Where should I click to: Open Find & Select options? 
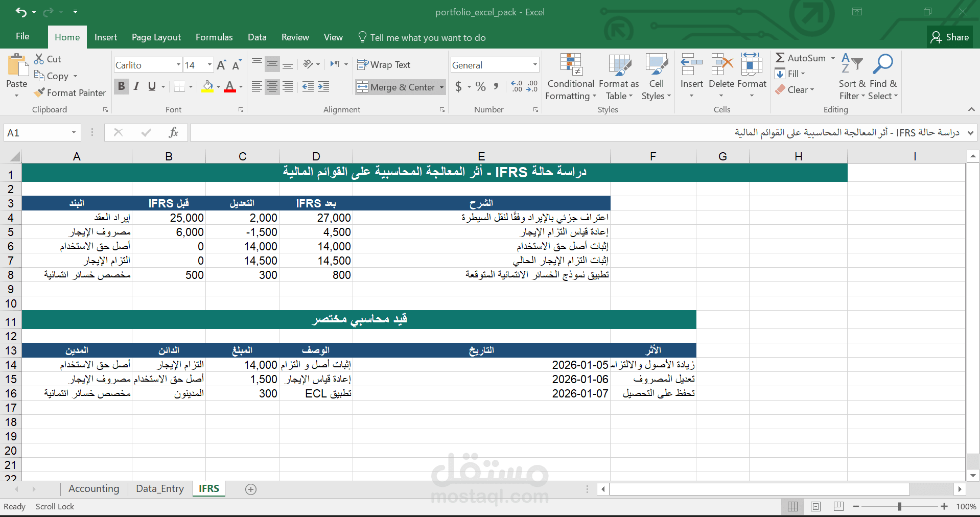[x=883, y=77]
